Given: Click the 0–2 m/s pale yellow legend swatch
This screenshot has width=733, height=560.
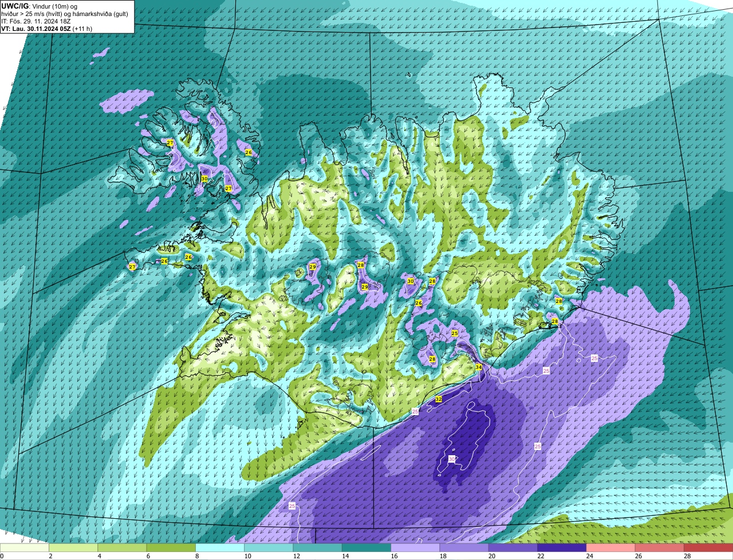Looking at the screenshot, I should 25,548.
